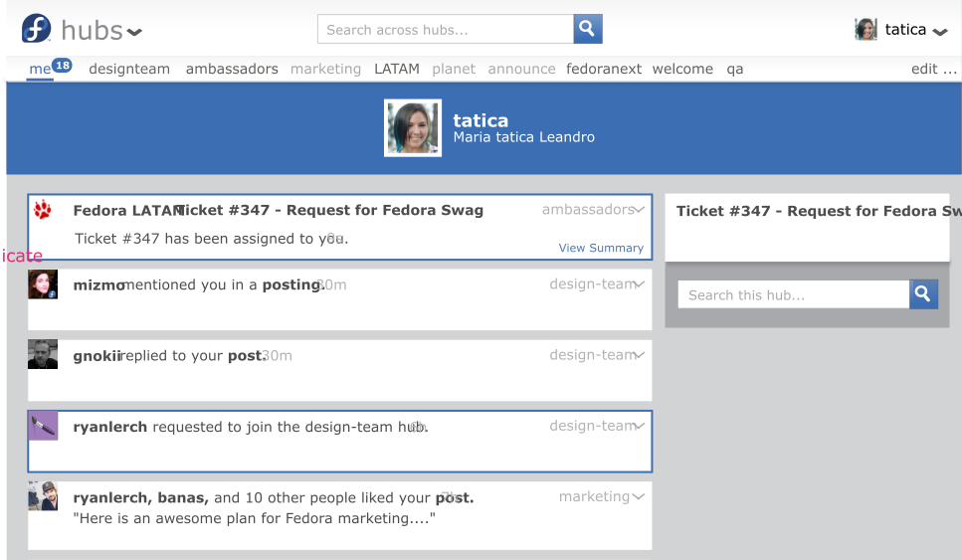Switch to the welcome hub tab
Image resolution: width=962 pixels, height=560 pixels.
(682, 69)
